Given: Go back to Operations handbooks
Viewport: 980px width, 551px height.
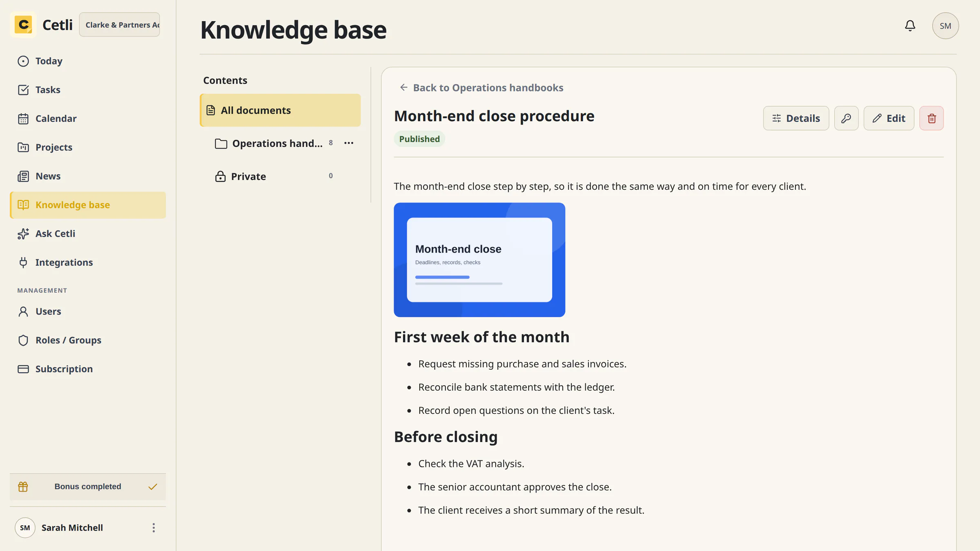Looking at the screenshot, I should [x=481, y=88].
